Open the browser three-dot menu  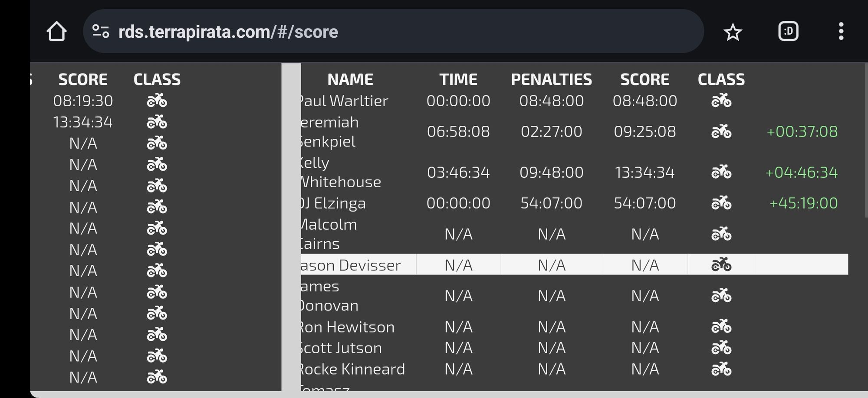(x=841, y=31)
